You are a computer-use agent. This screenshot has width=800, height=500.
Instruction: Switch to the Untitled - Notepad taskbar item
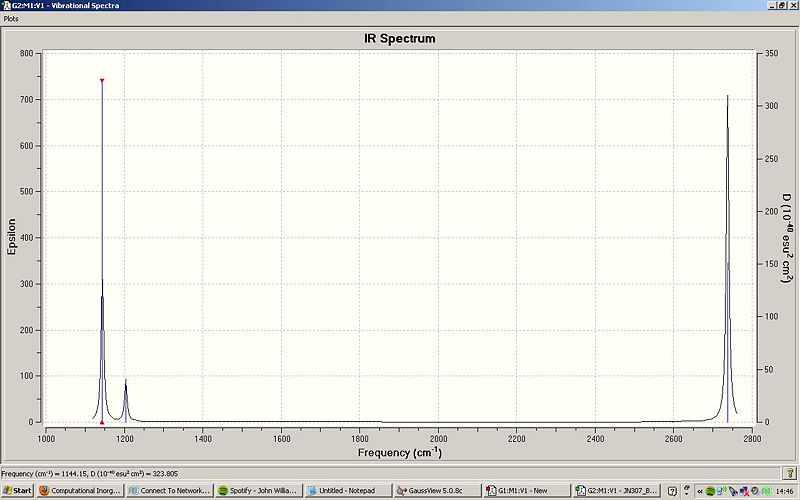pos(347,490)
